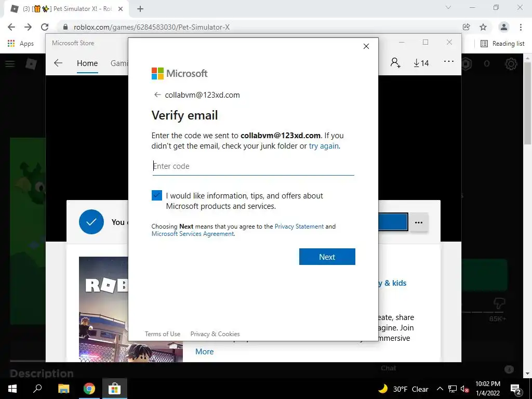The height and width of the screenshot is (399, 532).
Task: Open the Gaming tab in Microsoft Store
Action: (x=119, y=63)
